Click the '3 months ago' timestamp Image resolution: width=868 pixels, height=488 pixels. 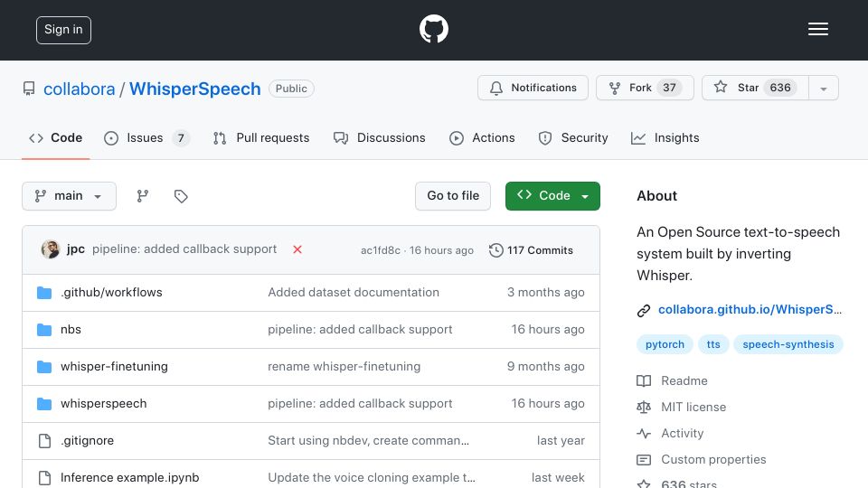545,292
